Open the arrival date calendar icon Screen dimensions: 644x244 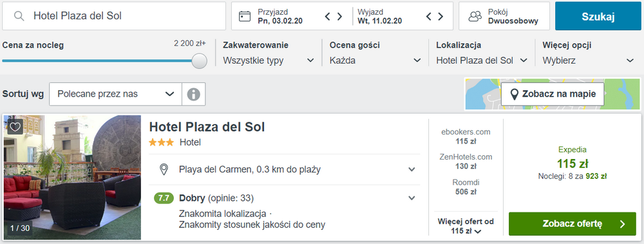(x=245, y=16)
